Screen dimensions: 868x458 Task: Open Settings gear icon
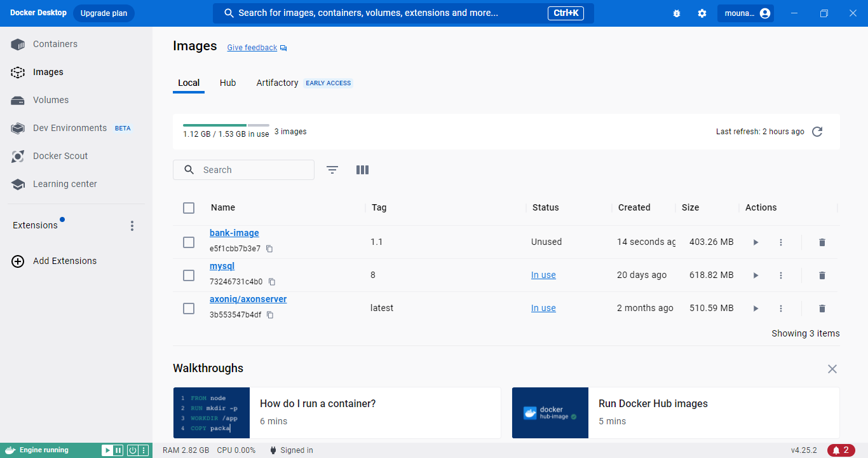point(702,13)
